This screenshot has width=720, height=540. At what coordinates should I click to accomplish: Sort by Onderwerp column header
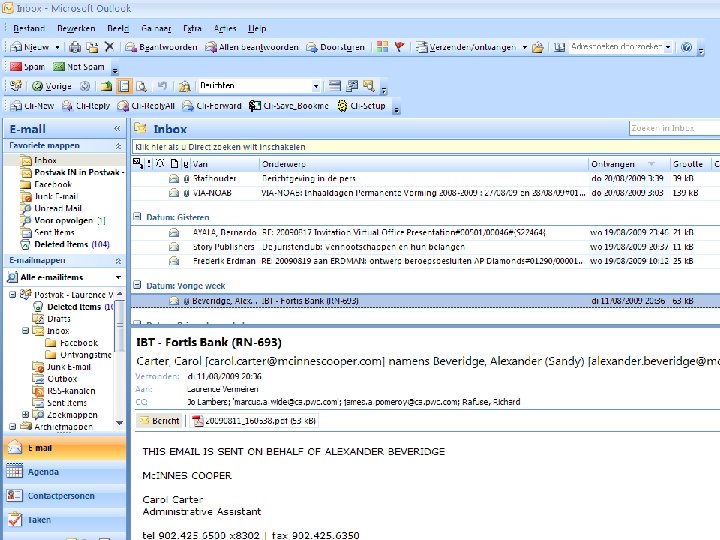[x=424, y=164]
